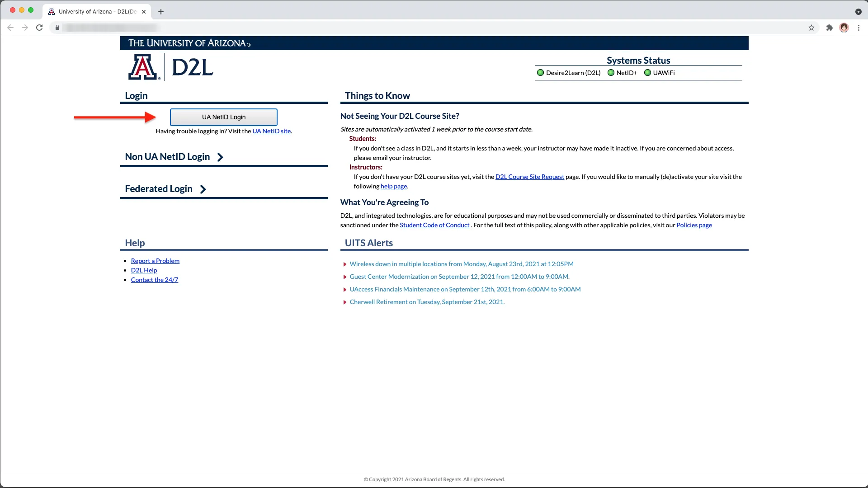
Task: Open the Report a Problem link
Action: (155, 261)
